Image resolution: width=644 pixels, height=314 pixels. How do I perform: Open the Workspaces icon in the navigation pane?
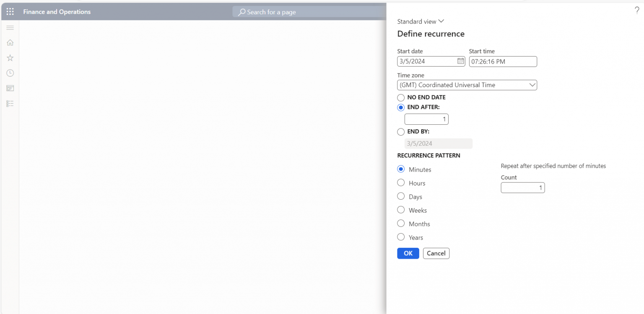pos(10,88)
